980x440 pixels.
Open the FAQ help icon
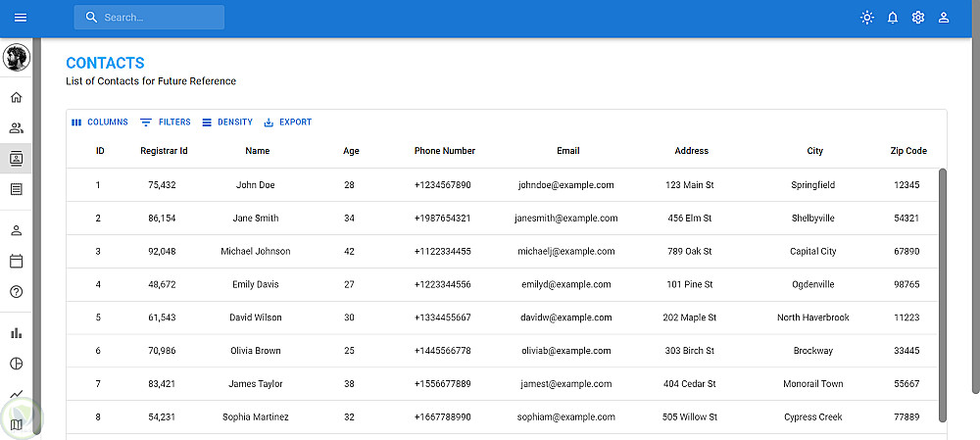16,291
